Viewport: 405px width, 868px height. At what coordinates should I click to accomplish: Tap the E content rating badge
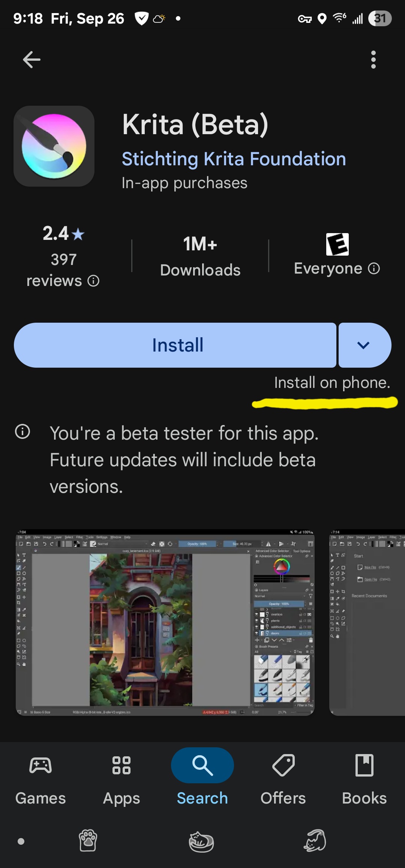pyautogui.click(x=337, y=244)
